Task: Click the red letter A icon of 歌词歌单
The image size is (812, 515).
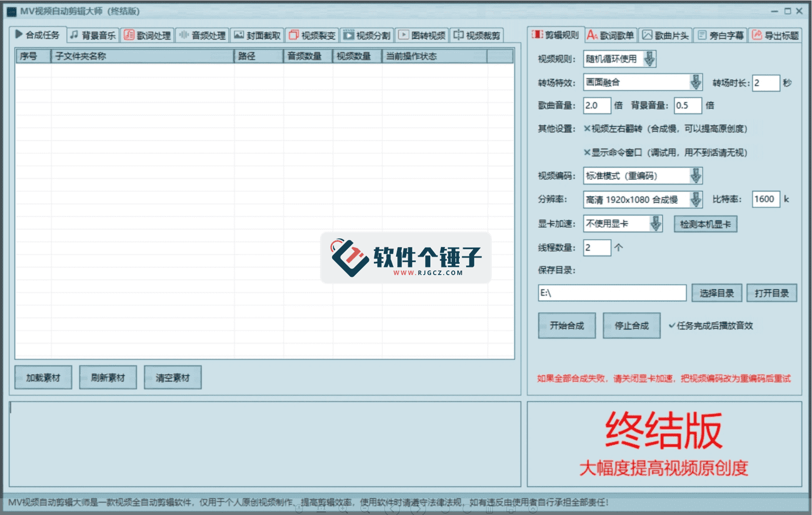Action: click(591, 35)
